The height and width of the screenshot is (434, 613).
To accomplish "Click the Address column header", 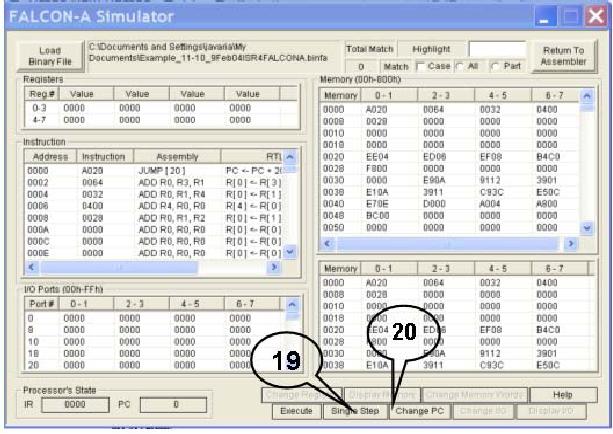I will pos(50,157).
